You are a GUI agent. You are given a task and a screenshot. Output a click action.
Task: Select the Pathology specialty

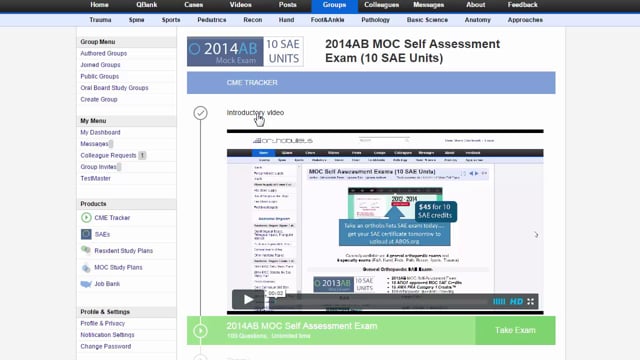[376, 20]
